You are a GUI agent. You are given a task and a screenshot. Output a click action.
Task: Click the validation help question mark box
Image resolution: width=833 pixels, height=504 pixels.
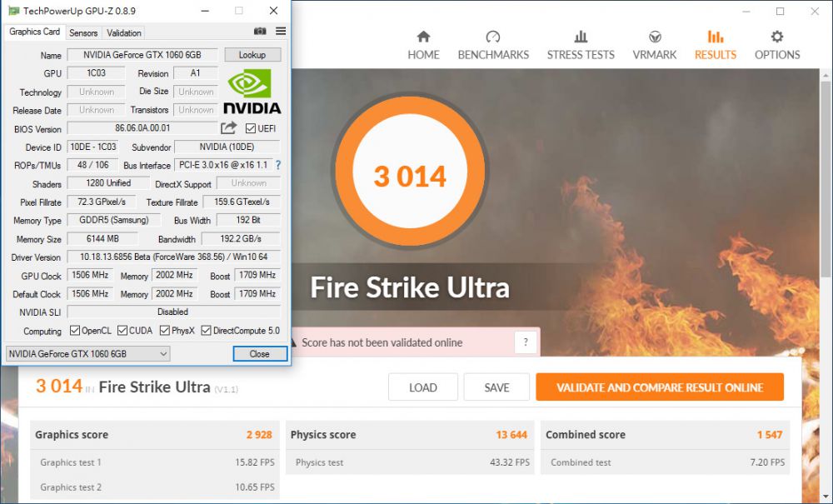pyautogui.click(x=526, y=342)
